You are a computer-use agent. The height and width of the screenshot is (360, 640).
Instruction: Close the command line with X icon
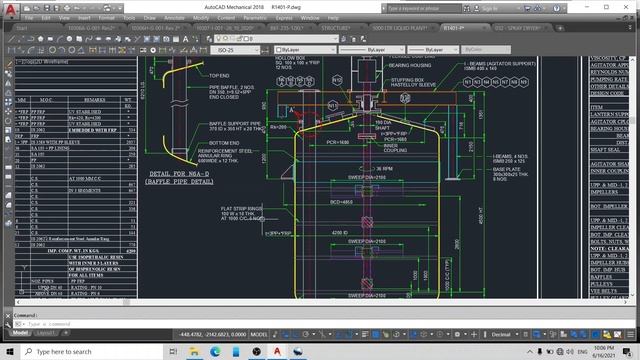tap(8, 316)
